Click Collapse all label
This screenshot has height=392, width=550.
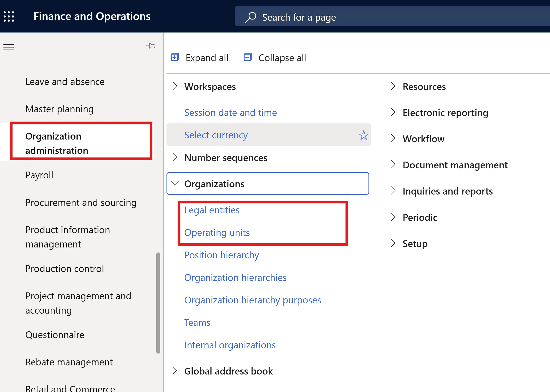282,58
